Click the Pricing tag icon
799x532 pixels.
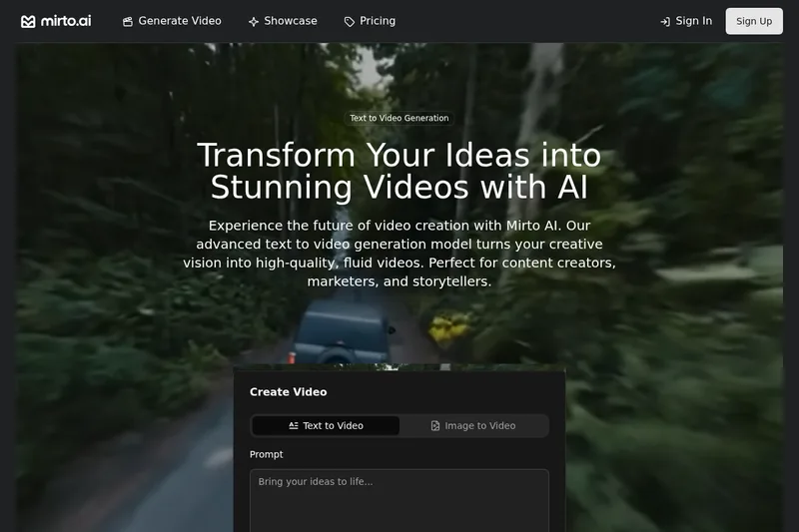pyautogui.click(x=349, y=21)
